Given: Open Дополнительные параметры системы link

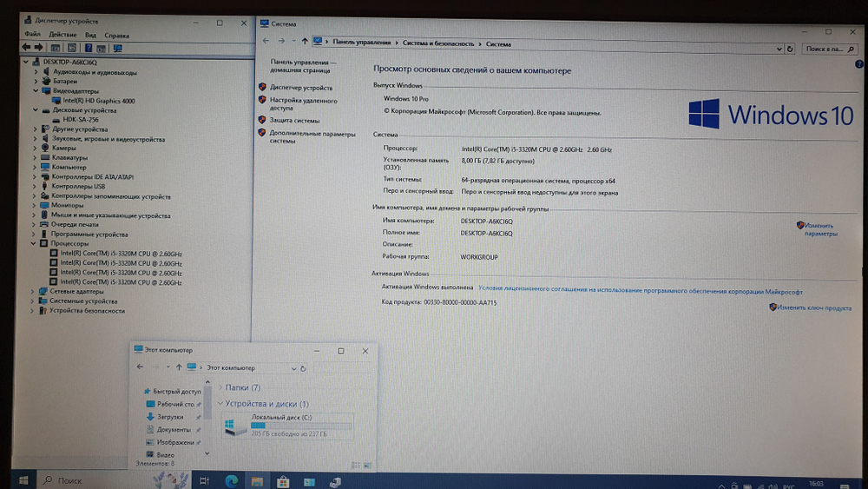Looking at the screenshot, I should (312, 136).
